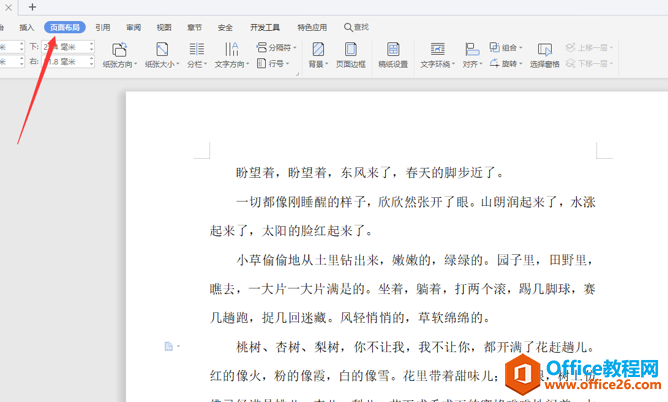Switch to the 引用 tab
Screen dimensions: 668x402
(x=103, y=27)
